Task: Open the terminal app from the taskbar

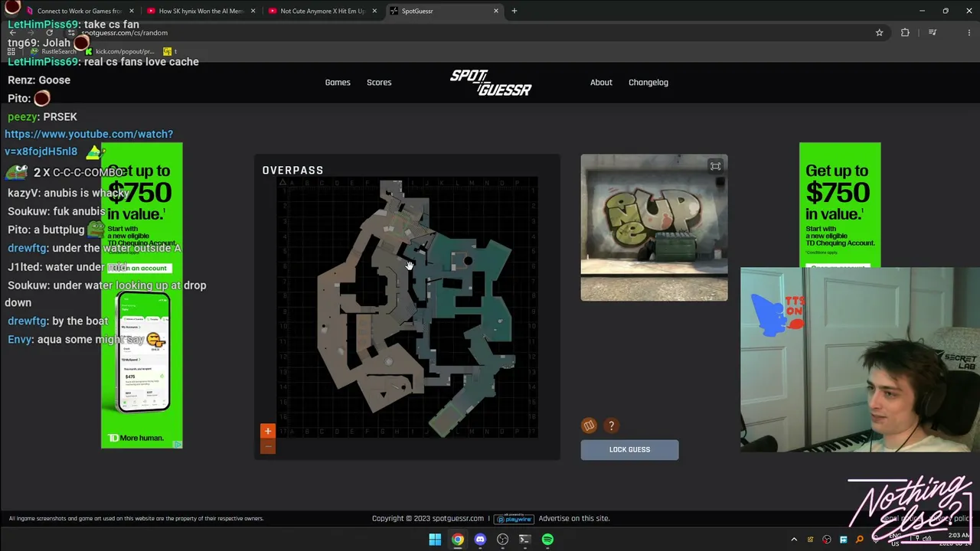Action: tap(524, 540)
